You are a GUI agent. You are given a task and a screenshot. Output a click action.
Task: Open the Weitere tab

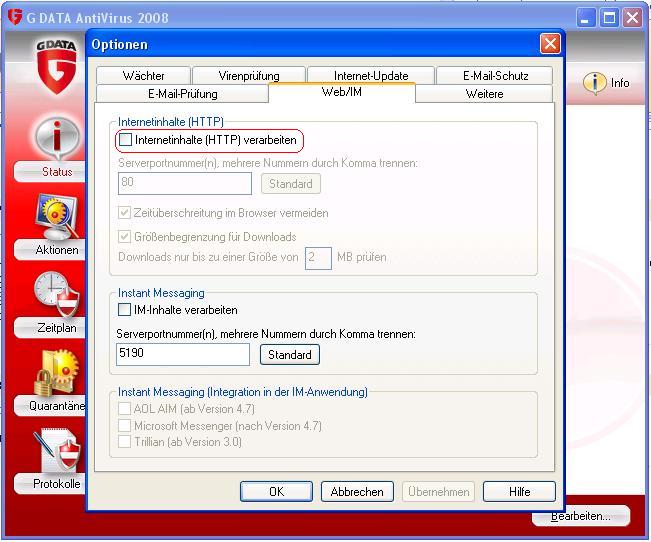pyautogui.click(x=484, y=94)
